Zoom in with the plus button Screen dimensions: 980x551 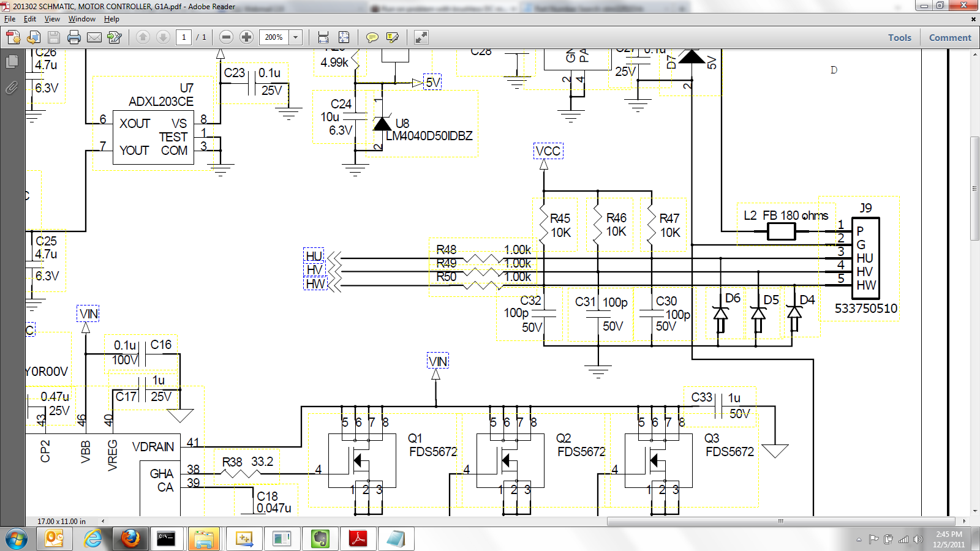click(x=246, y=37)
